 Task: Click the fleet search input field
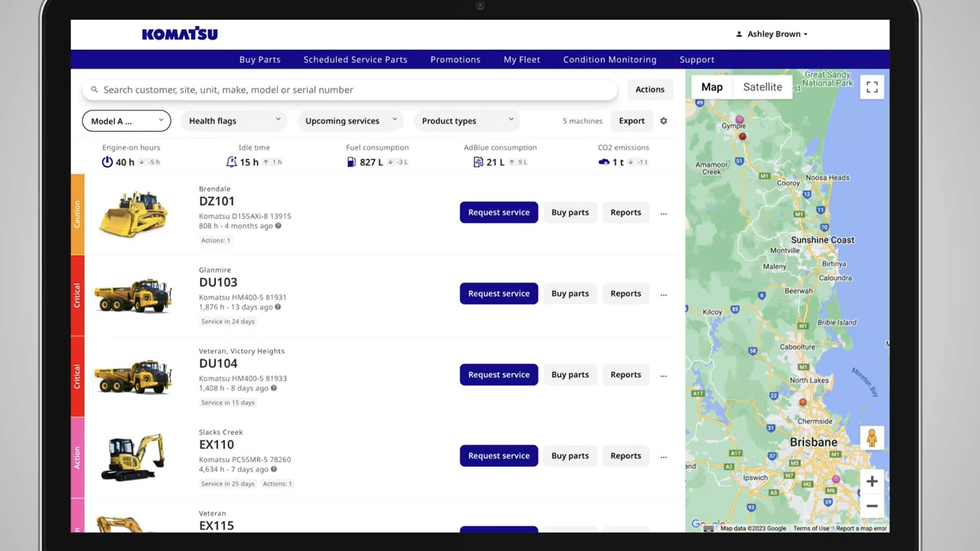click(x=350, y=90)
